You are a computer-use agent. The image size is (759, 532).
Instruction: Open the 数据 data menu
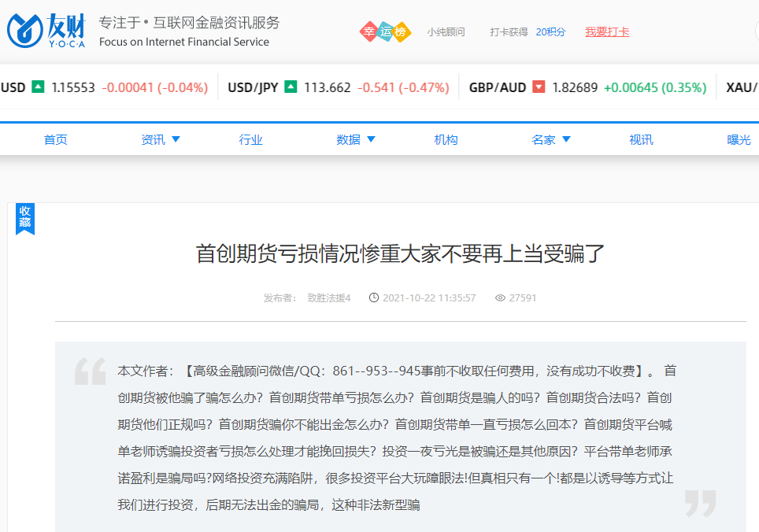[x=349, y=140]
